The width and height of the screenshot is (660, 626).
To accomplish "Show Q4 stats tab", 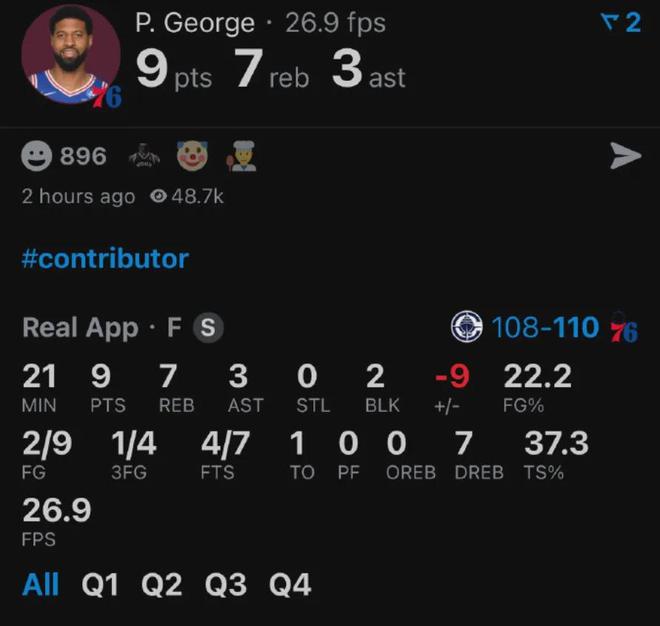I will tap(290, 584).
